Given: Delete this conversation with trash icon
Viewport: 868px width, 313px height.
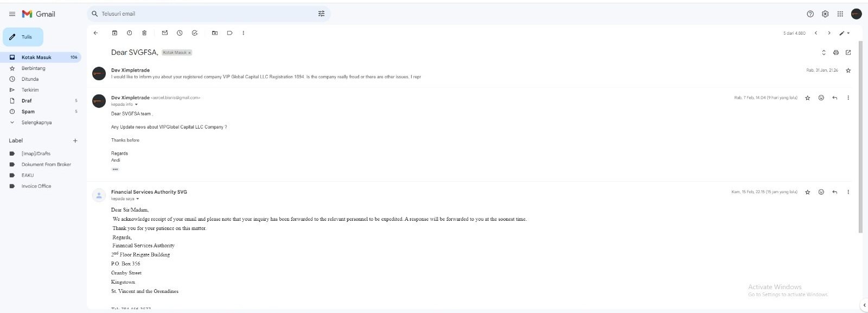Looking at the screenshot, I should [144, 33].
